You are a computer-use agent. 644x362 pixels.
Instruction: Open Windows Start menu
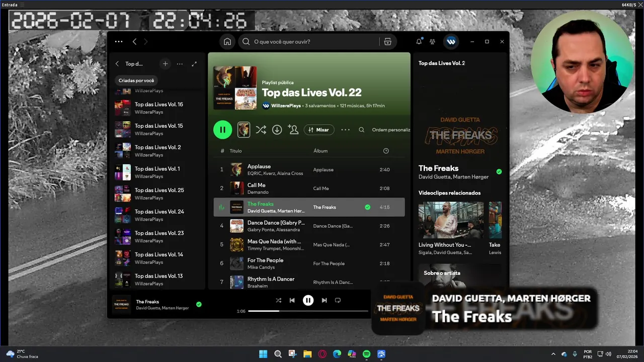(x=263, y=354)
